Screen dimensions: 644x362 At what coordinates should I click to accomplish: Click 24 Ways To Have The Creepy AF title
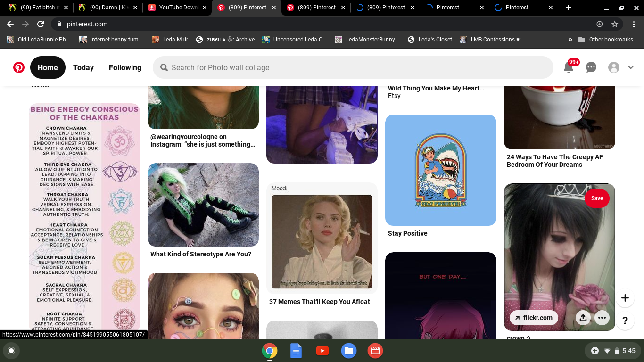(555, 161)
